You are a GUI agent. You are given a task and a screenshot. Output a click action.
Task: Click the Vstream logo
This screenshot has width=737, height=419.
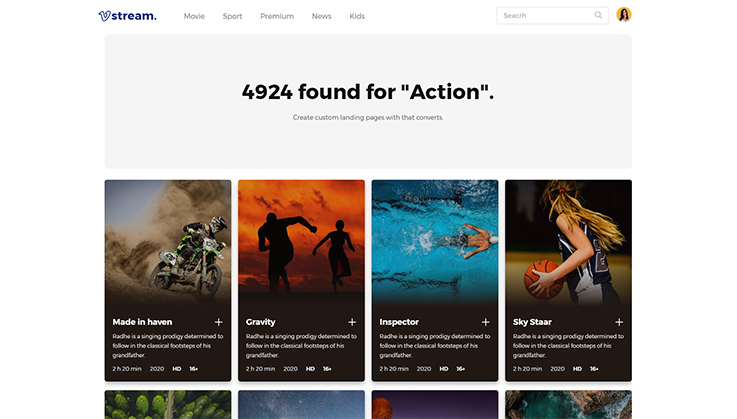(x=127, y=16)
